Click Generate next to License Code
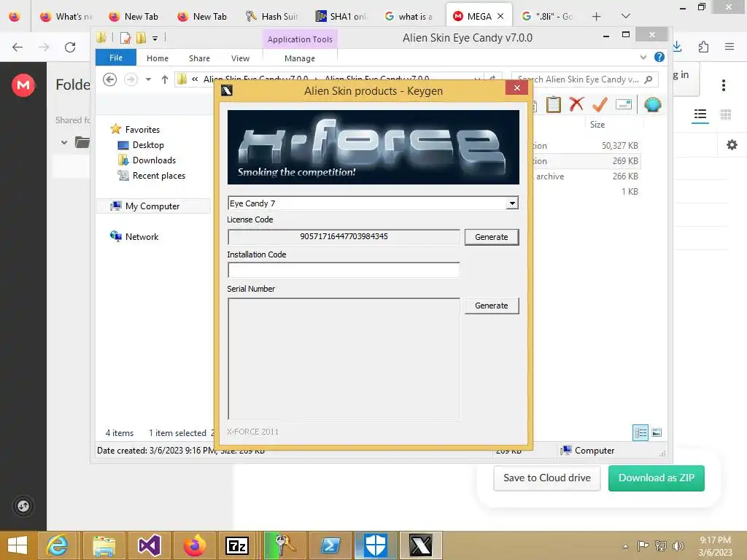The width and height of the screenshot is (747, 560). [491, 237]
